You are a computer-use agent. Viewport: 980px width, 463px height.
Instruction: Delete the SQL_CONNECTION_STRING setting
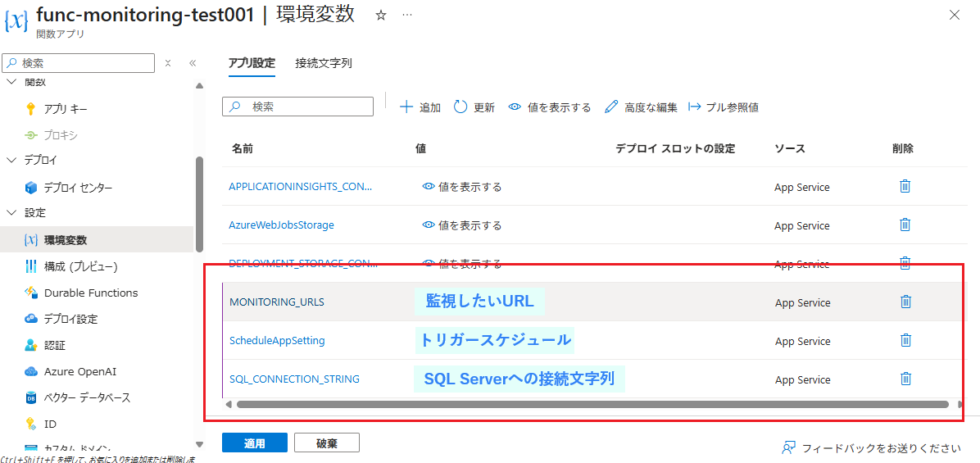[x=905, y=379]
